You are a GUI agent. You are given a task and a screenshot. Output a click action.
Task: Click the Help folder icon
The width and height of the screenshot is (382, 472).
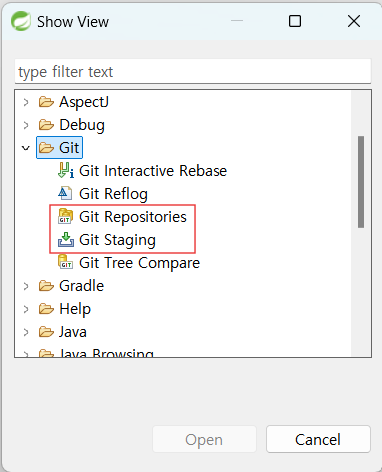click(46, 309)
